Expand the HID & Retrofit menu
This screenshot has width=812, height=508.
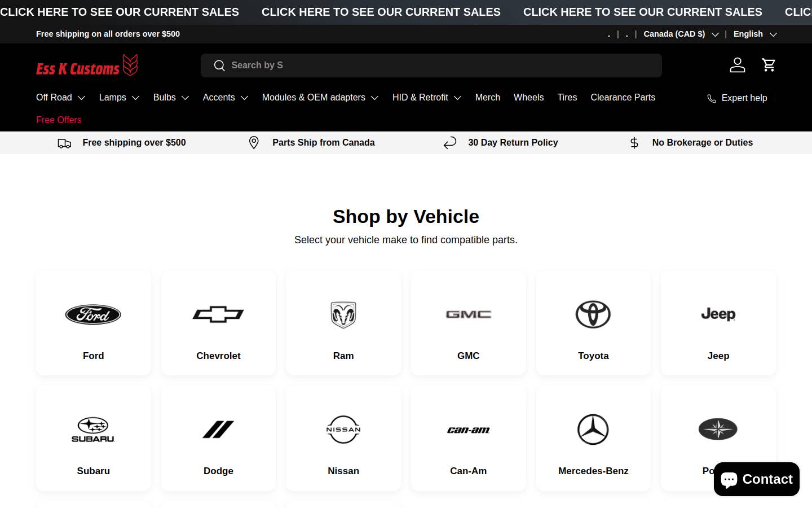coord(427,98)
